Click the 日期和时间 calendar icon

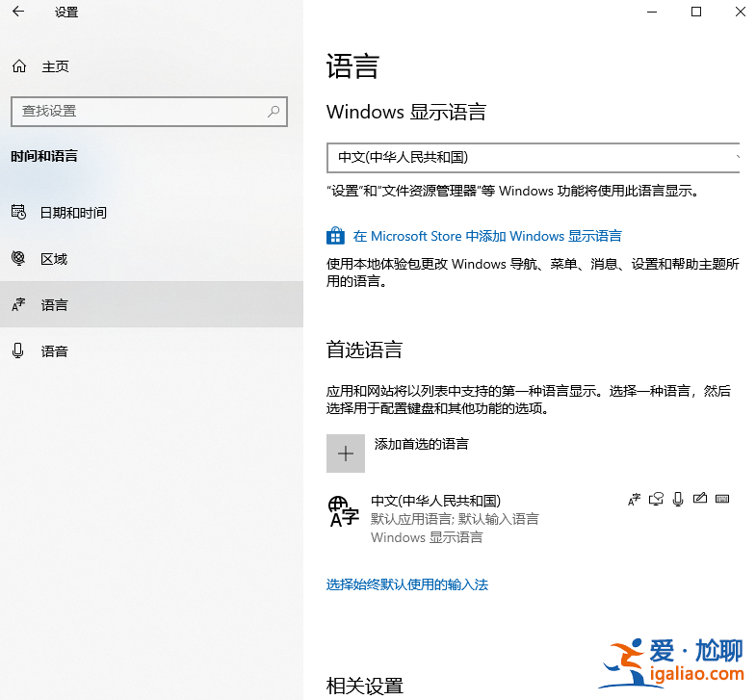point(19,212)
